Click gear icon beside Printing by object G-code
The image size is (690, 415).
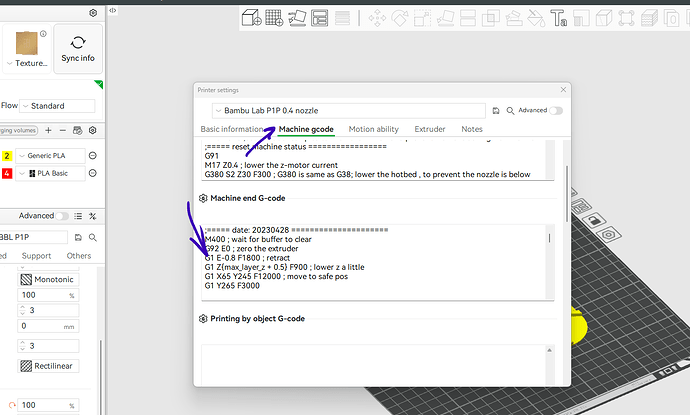203,319
